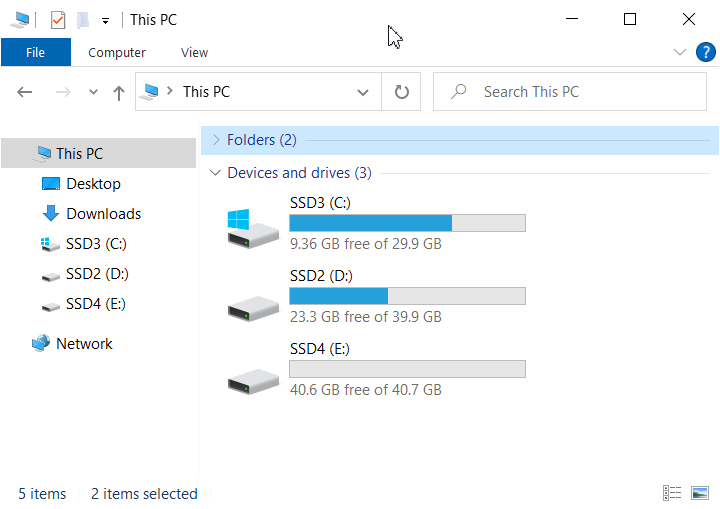Click the New folder quick access icon
720x509 pixels.
point(83,20)
